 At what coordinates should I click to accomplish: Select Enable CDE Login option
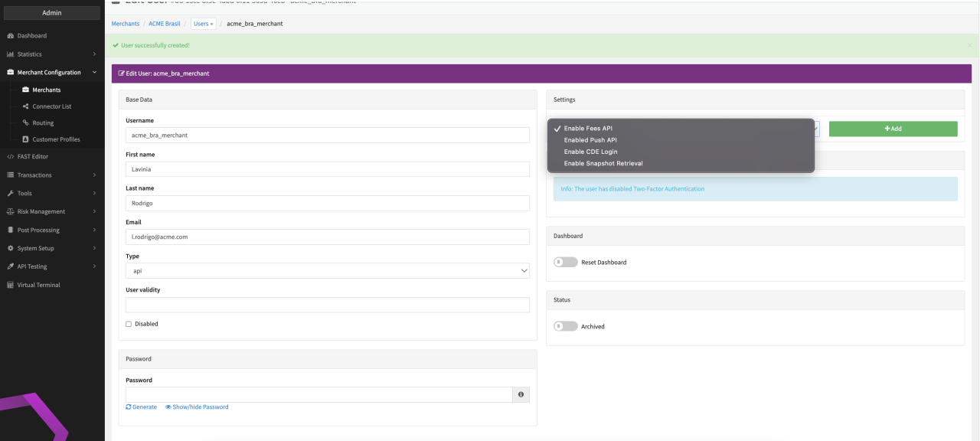click(x=590, y=152)
